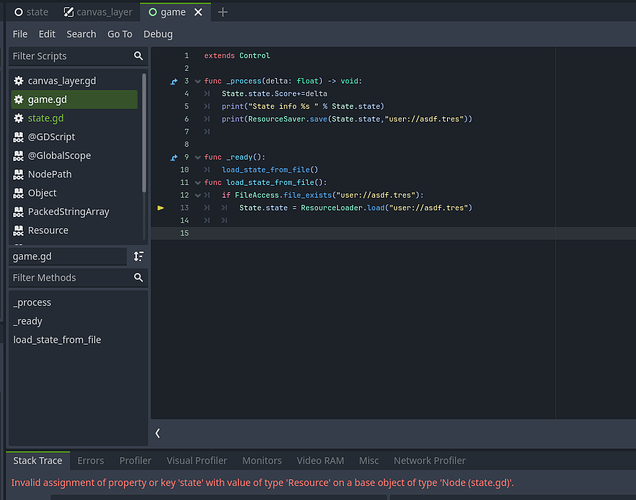Open Resource documentation entry
Image resolution: width=636 pixels, height=500 pixels.
[x=74, y=230]
